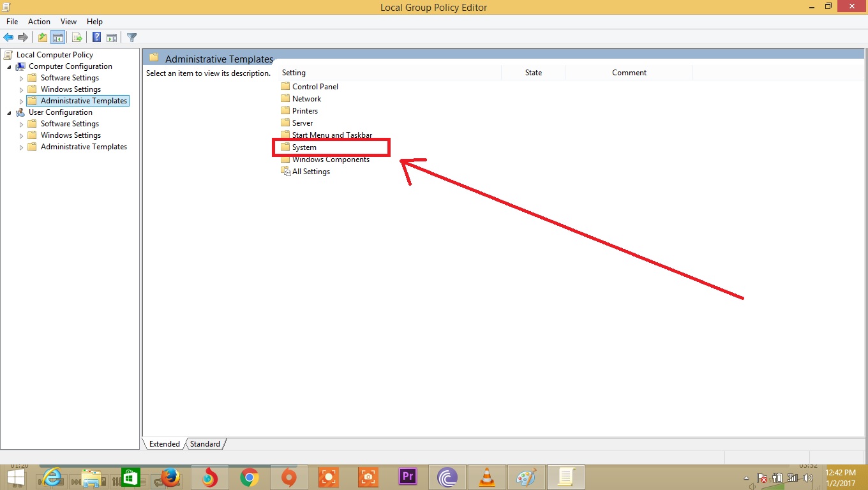
Task: Open the System settings folder
Action: click(303, 147)
